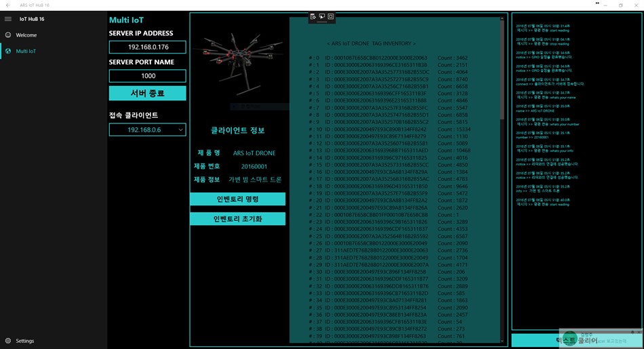Open Settings in the sidebar
Viewport: 644px width, 349px height.
click(x=24, y=341)
